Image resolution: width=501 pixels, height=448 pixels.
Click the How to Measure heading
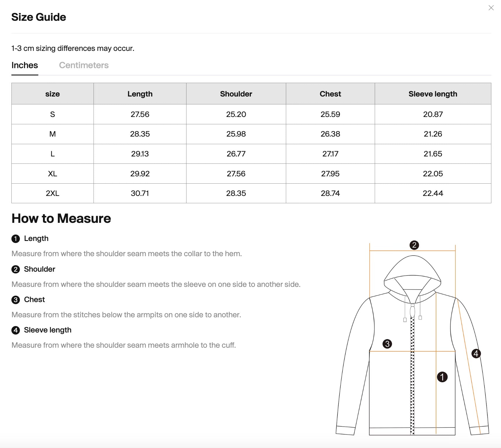(61, 218)
